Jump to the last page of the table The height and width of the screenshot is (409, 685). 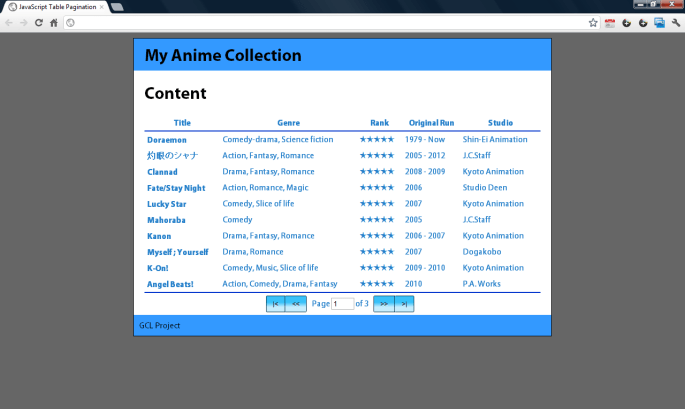(404, 303)
